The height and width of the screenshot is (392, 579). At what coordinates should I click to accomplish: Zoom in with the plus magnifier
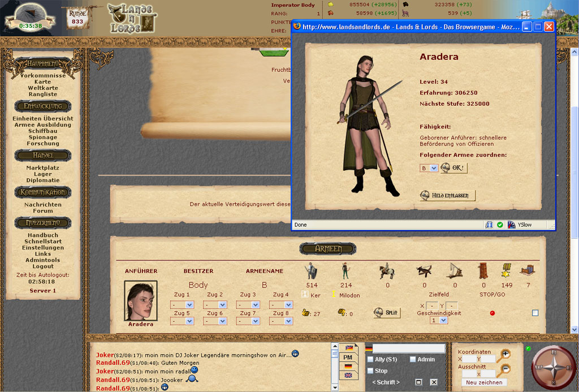503,355
